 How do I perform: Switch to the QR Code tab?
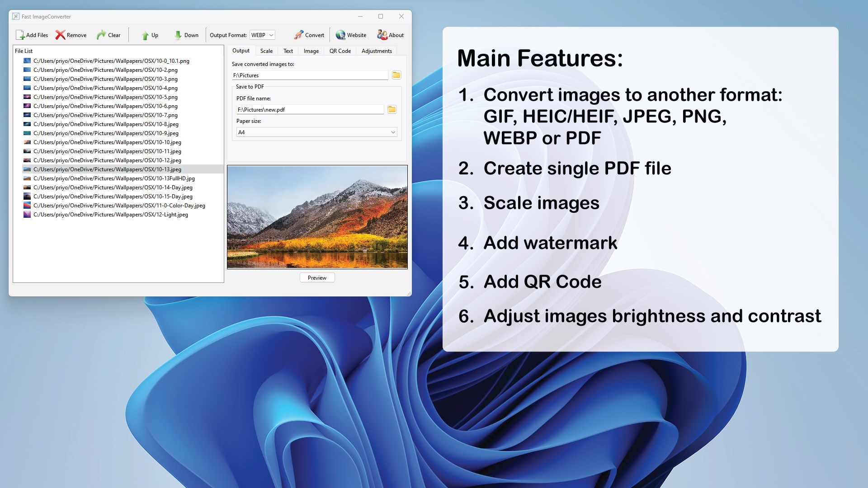coord(340,51)
